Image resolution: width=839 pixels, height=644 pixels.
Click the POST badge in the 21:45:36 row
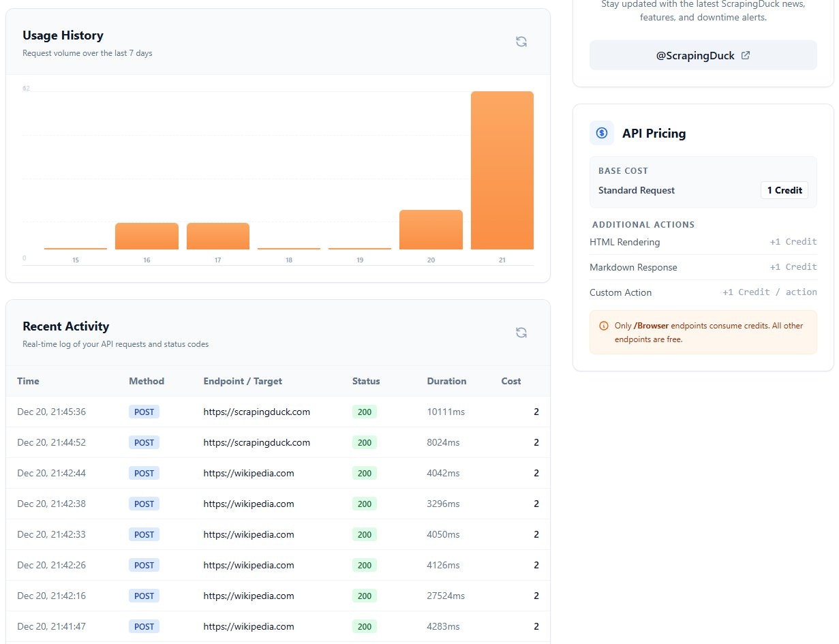point(144,412)
